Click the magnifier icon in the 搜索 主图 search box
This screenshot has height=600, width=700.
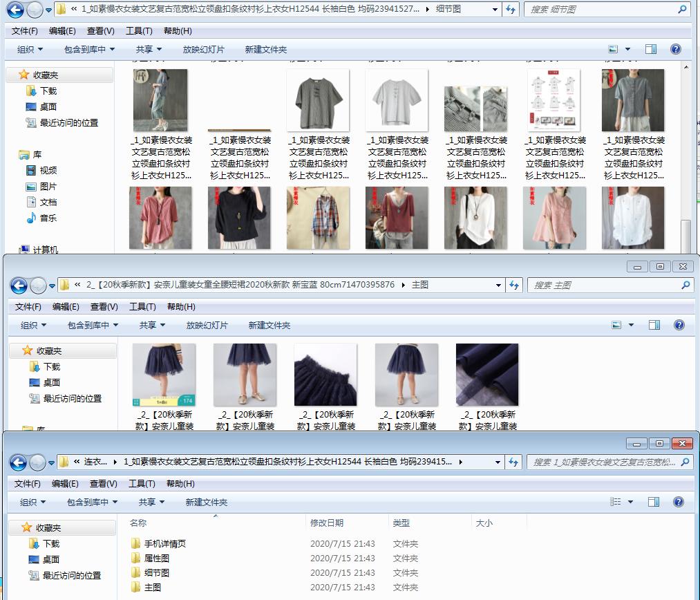click(684, 285)
